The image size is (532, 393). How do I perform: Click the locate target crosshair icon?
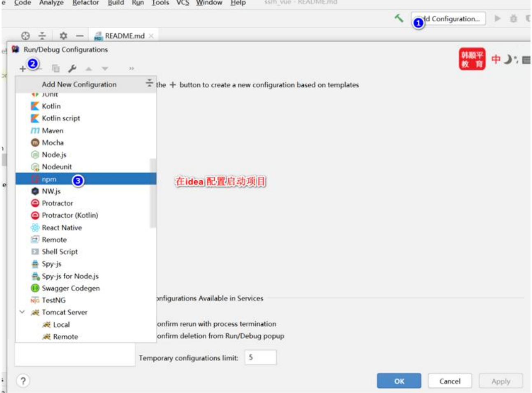(x=25, y=36)
